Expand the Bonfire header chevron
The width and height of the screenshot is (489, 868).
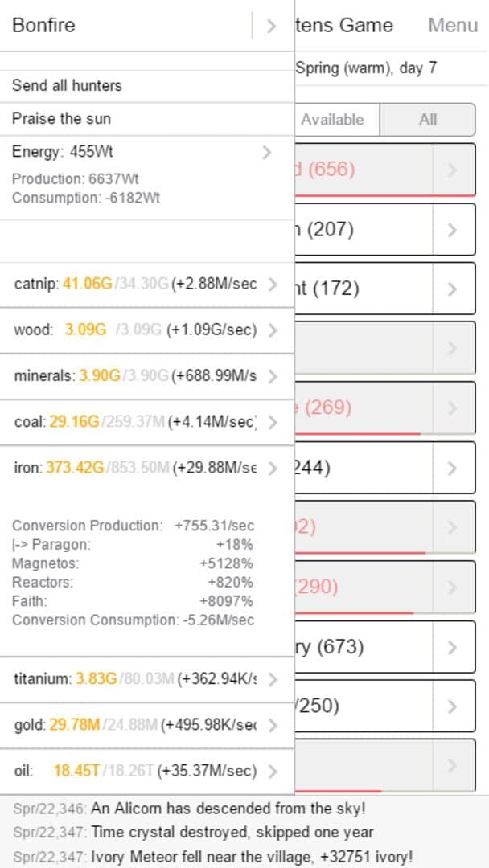(x=271, y=26)
